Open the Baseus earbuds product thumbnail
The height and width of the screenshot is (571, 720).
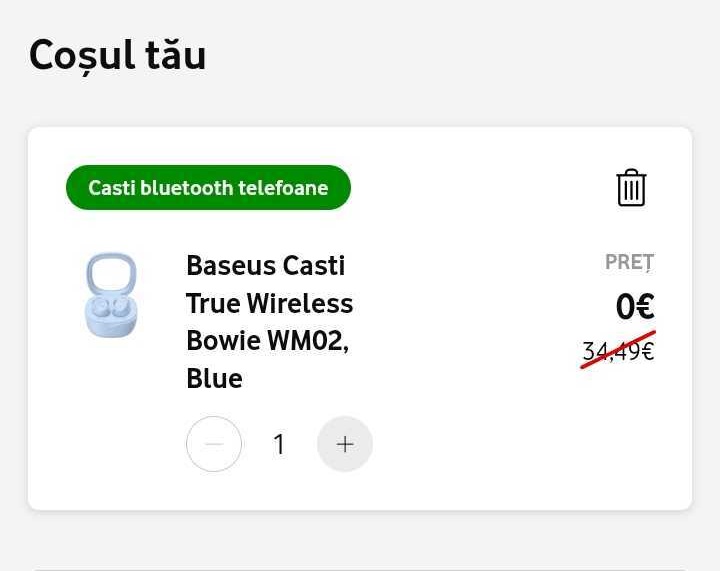click(112, 295)
